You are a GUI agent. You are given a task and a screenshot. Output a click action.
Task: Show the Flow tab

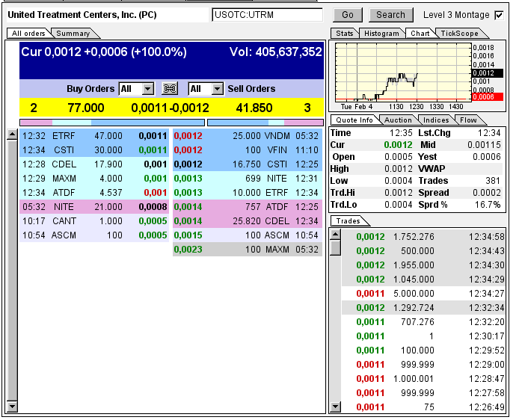pos(468,120)
